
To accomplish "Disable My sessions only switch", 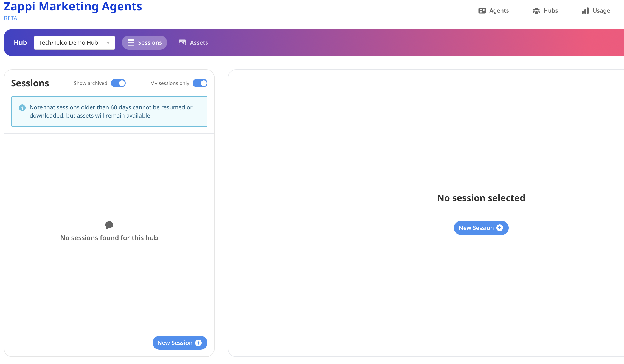I will click(200, 83).
